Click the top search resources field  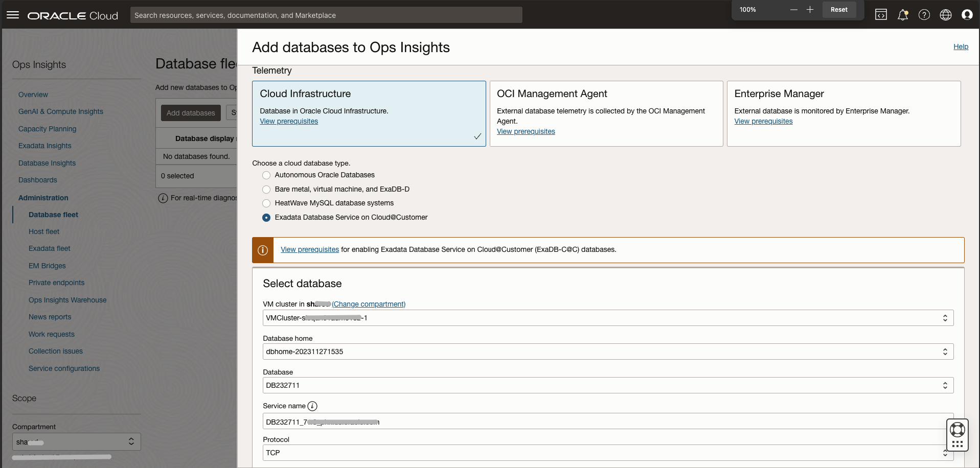point(326,15)
